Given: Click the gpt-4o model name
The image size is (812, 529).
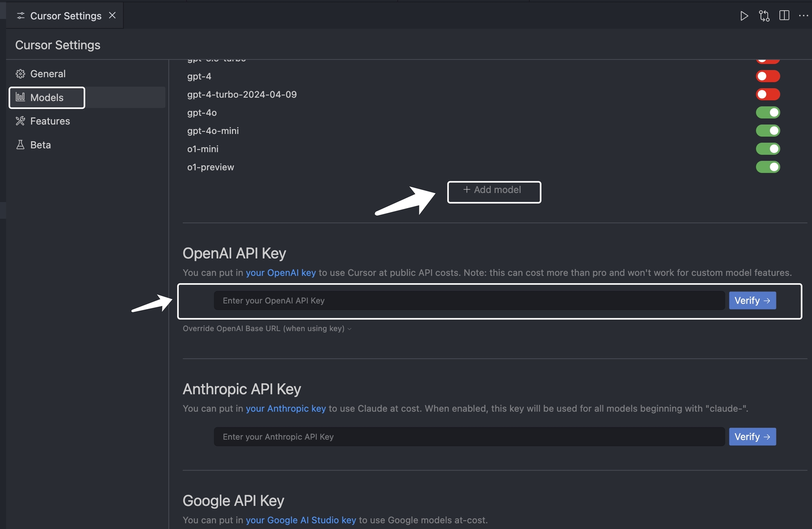Looking at the screenshot, I should click(x=202, y=113).
